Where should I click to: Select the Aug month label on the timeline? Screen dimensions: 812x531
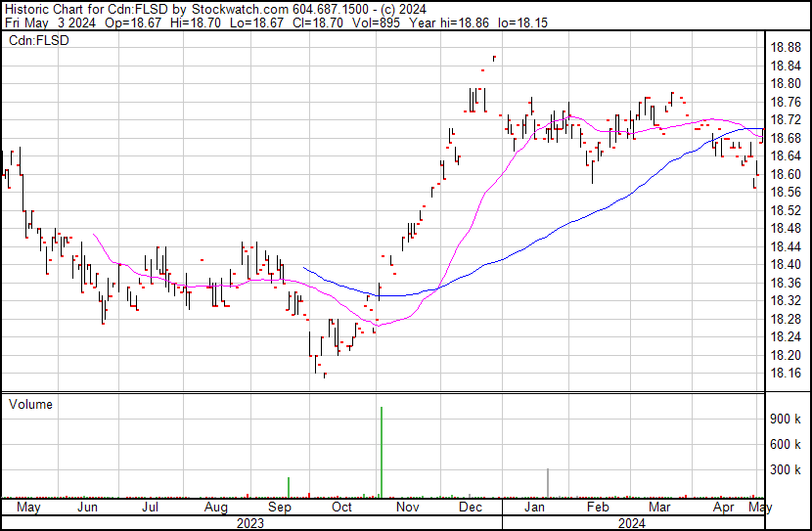(x=216, y=509)
